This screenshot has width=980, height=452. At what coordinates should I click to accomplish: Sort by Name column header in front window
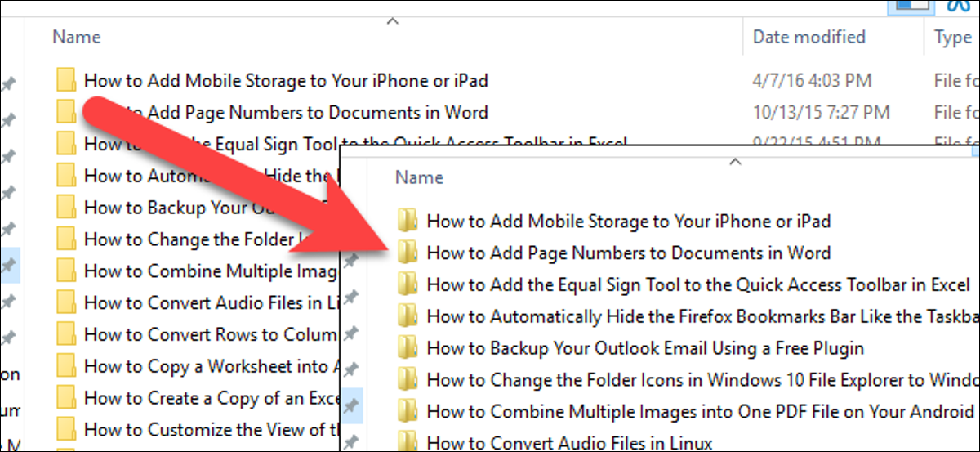point(419,177)
